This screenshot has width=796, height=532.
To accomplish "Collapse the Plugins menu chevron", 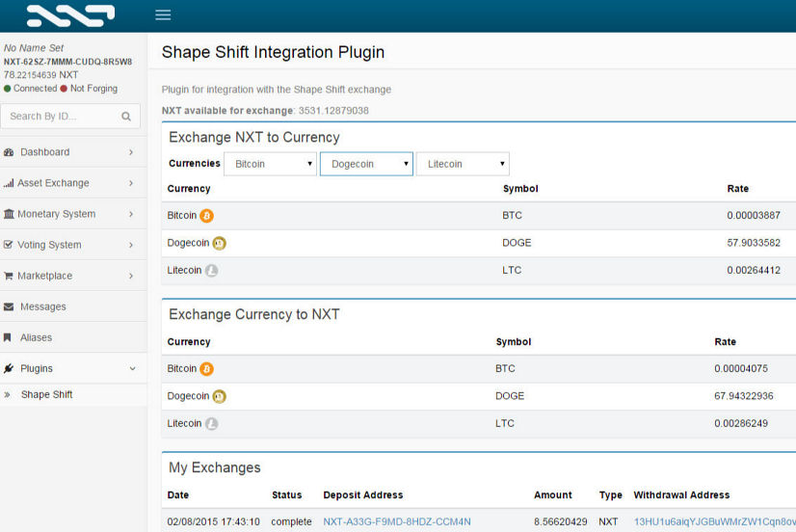I will coord(132,368).
